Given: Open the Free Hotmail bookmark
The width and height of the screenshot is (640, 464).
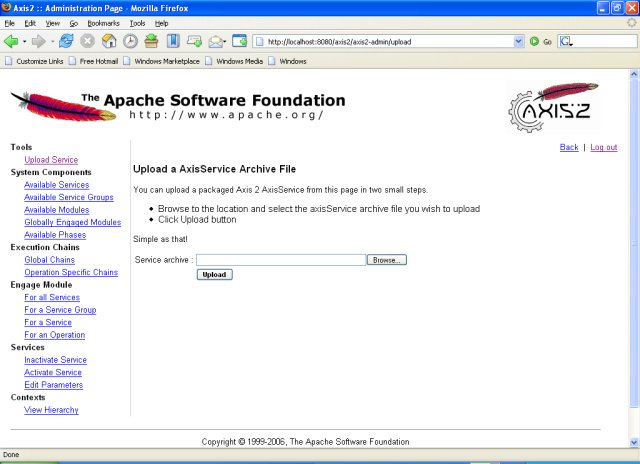Looking at the screenshot, I should pyautogui.click(x=93, y=61).
